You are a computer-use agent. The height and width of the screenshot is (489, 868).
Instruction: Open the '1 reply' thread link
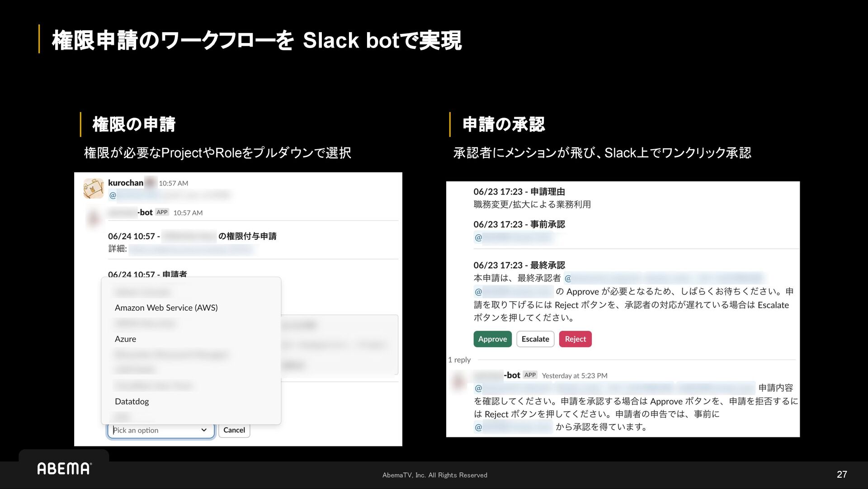[459, 360]
